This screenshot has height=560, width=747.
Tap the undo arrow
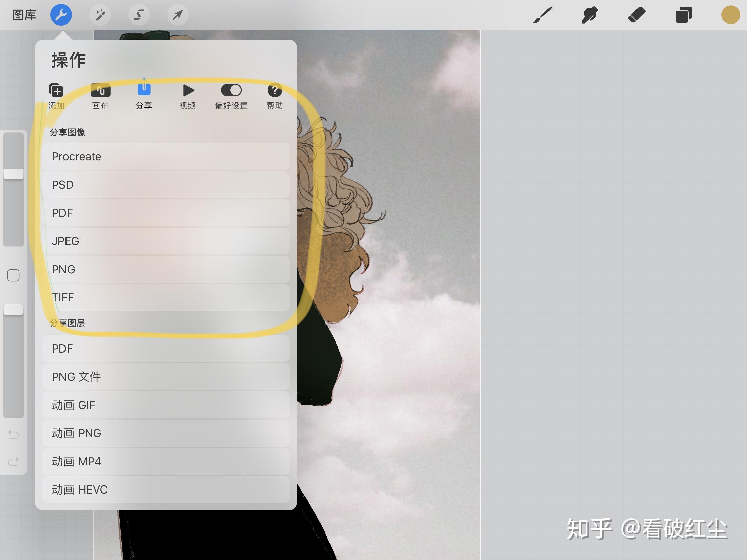13,435
